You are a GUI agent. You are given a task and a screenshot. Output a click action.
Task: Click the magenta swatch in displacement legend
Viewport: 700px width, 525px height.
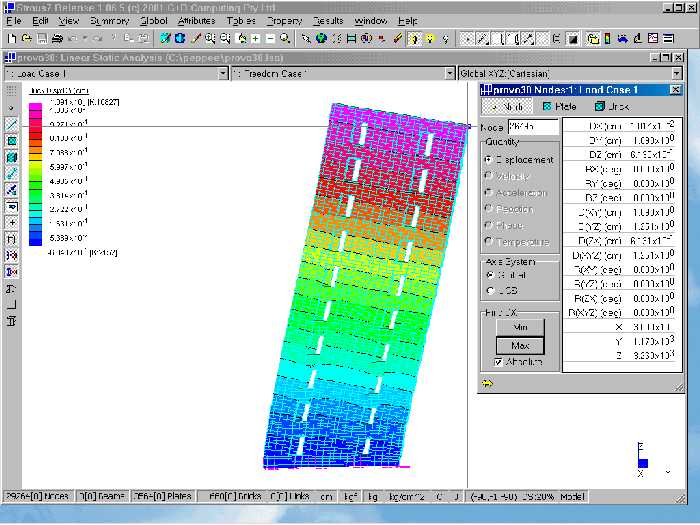tap(33, 106)
